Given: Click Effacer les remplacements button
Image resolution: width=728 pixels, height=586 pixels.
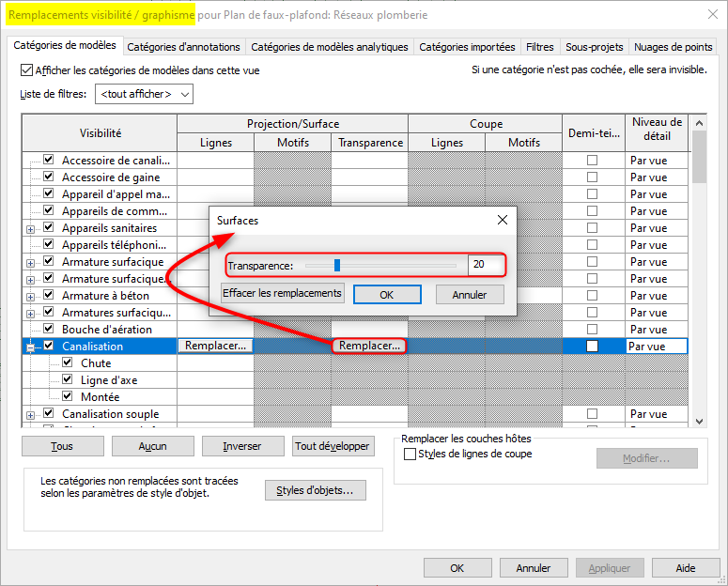Looking at the screenshot, I should tap(282, 294).
